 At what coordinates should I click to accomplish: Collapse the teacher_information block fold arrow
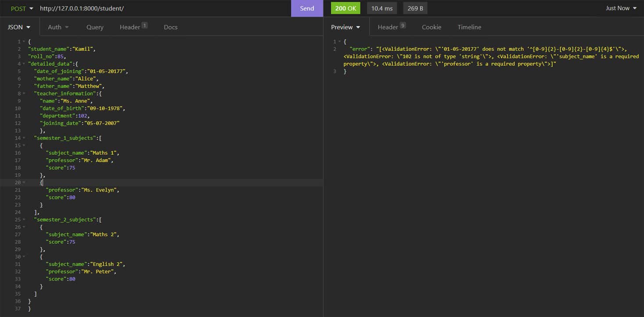24,93
